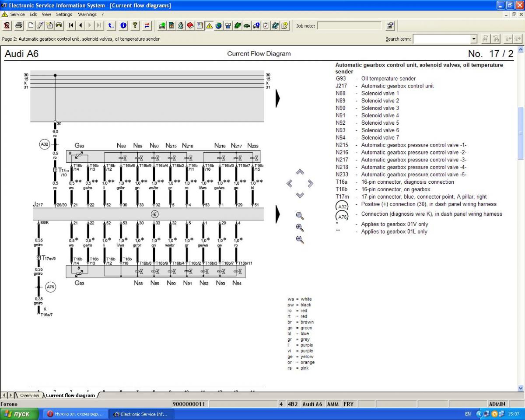Click the blue 't..' toolbar icon
525x420 pixels.
[x=111, y=25]
